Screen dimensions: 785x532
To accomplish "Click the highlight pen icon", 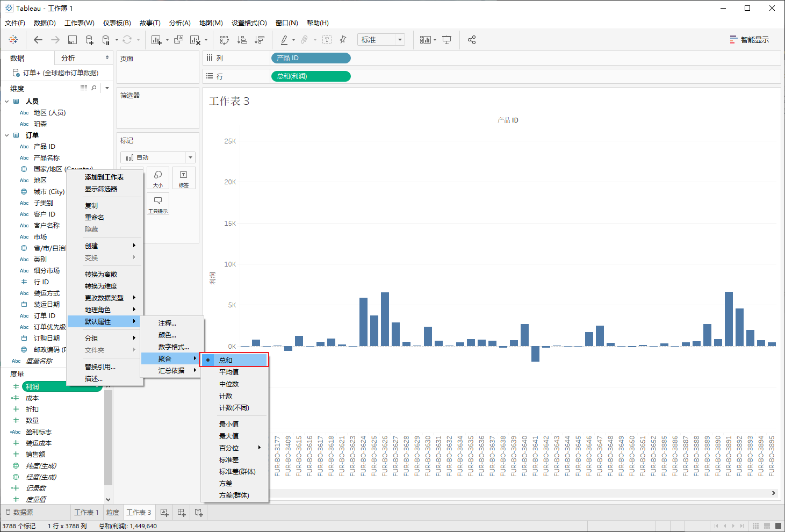I will coord(284,40).
